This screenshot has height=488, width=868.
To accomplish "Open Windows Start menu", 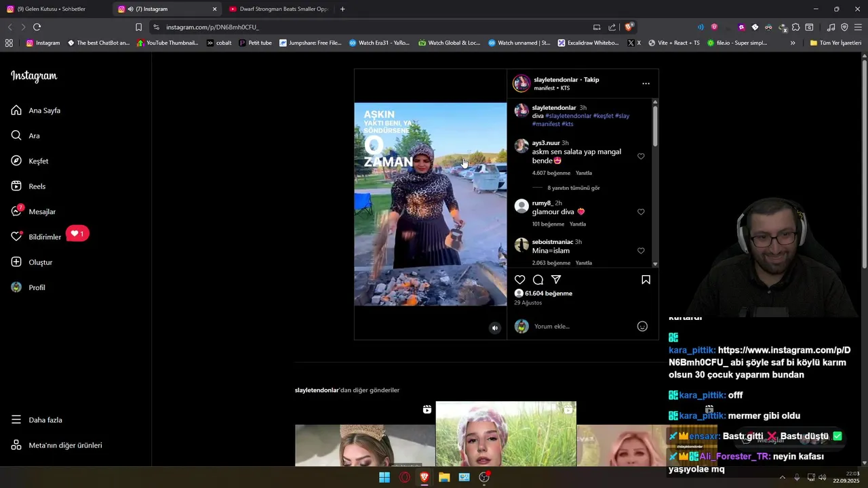I will (x=384, y=477).
